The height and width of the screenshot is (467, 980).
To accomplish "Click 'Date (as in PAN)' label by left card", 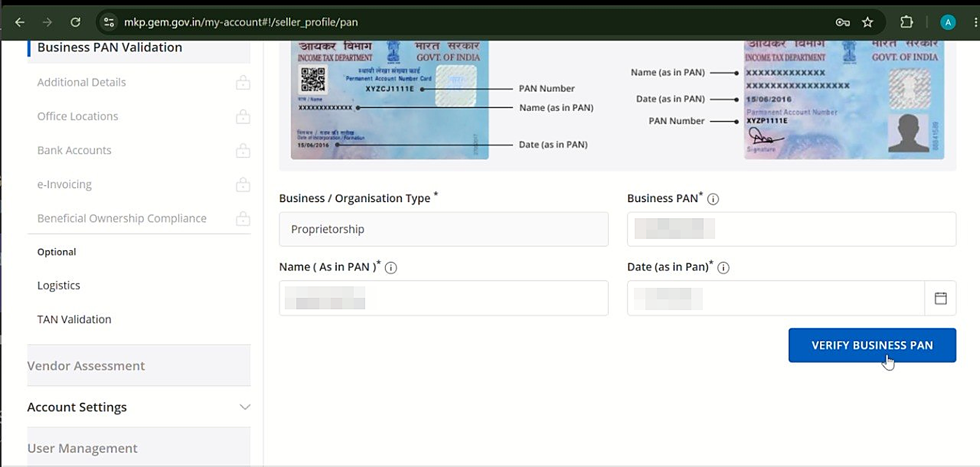I will click(553, 145).
